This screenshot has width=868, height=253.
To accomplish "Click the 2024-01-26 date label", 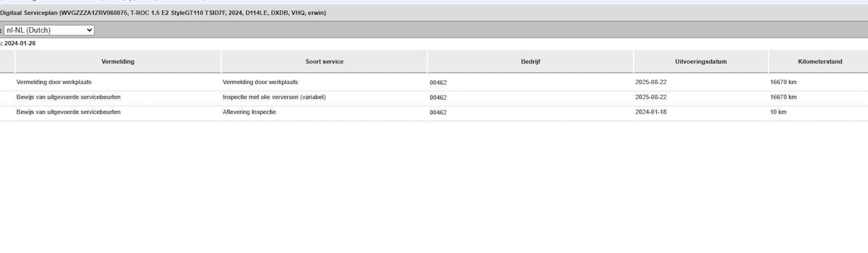I will click(20, 43).
